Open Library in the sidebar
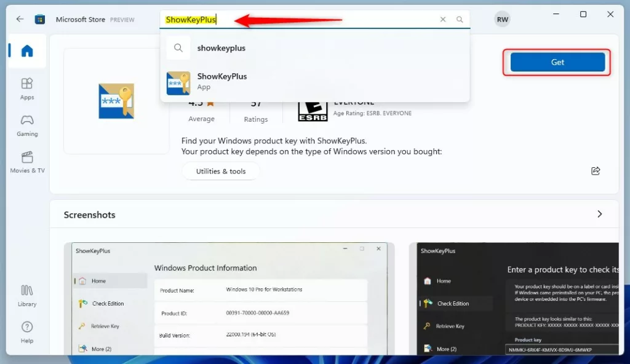This screenshot has height=364, width=630. (27, 296)
